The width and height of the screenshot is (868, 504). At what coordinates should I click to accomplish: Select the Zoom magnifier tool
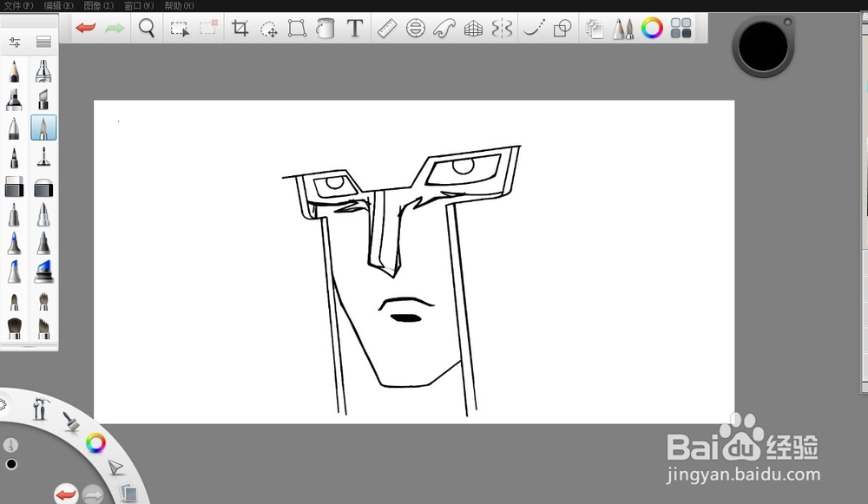[147, 28]
